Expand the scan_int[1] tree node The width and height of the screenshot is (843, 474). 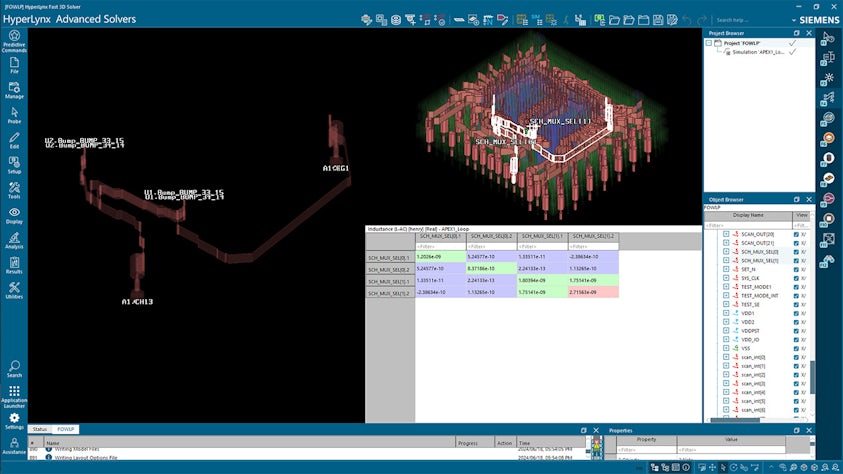point(726,366)
